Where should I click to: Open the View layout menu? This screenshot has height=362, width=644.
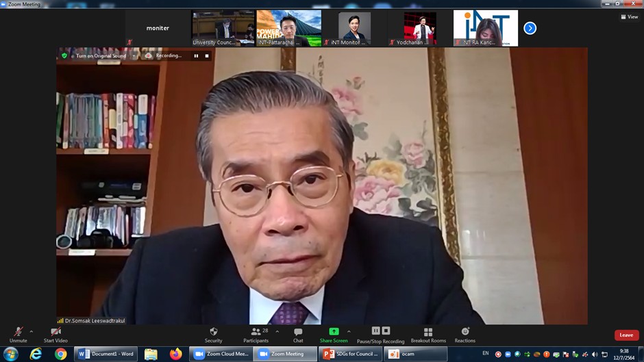(x=629, y=16)
